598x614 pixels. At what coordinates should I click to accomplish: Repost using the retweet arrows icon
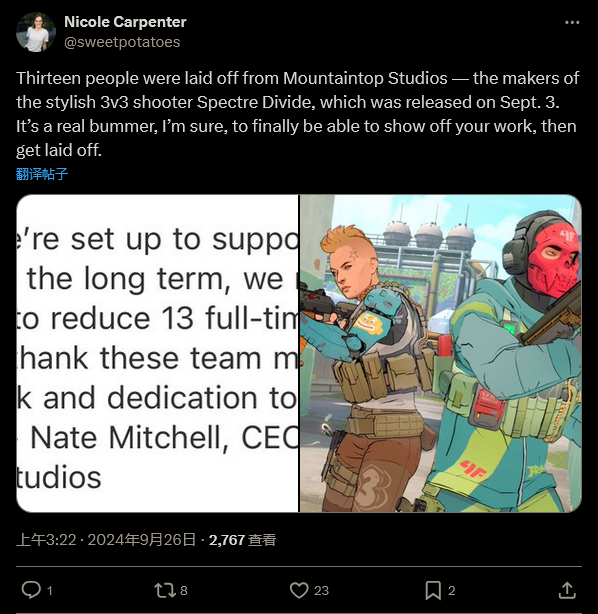point(165,590)
